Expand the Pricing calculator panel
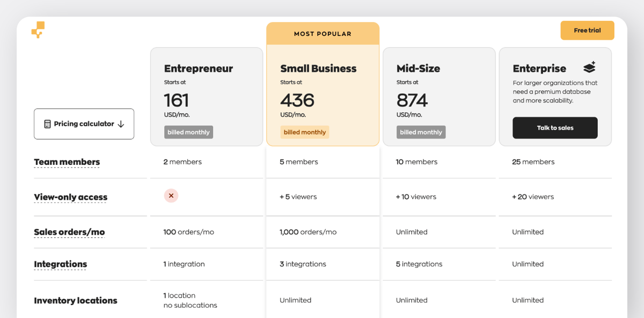The image size is (644, 318). (x=84, y=124)
